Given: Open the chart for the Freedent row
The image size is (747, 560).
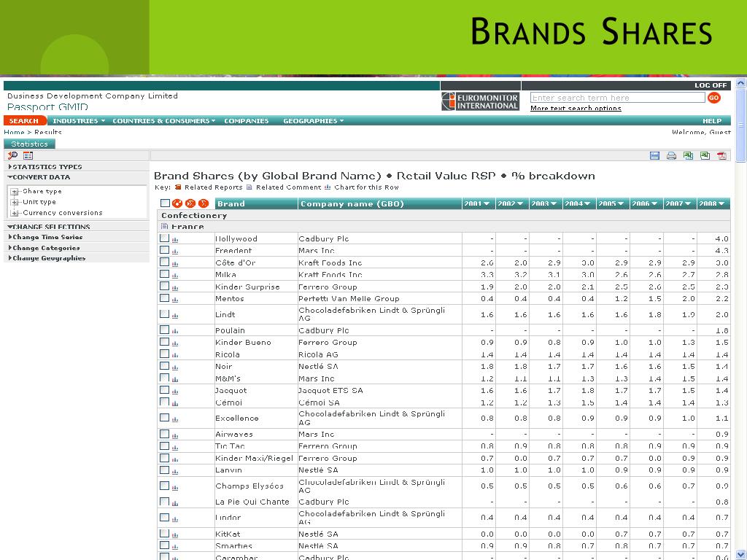Looking at the screenshot, I should 175,252.
